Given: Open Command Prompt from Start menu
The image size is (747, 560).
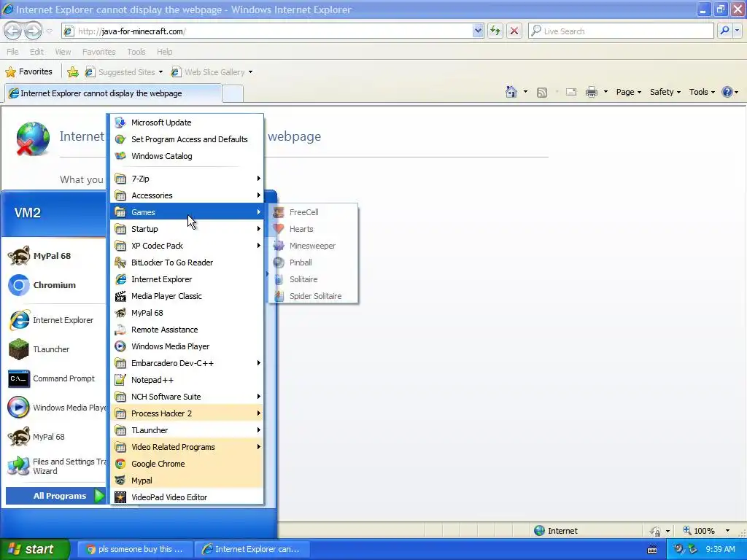Looking at the screenshot, I should (56, 378).
